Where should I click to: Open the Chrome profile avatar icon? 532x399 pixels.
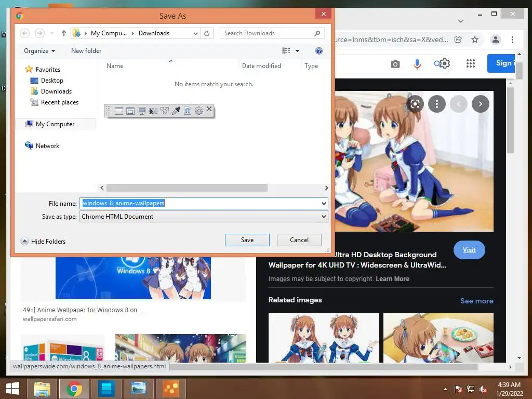(495, 39)
